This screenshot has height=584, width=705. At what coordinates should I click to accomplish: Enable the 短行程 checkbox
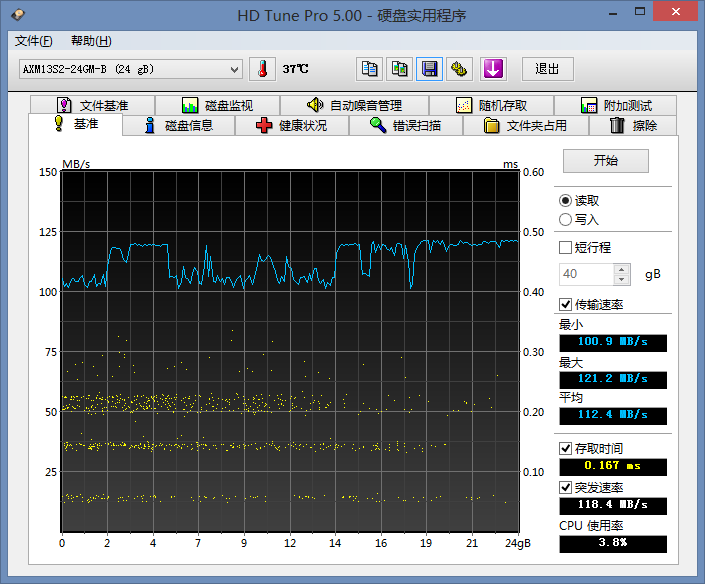tap(566, 248)
